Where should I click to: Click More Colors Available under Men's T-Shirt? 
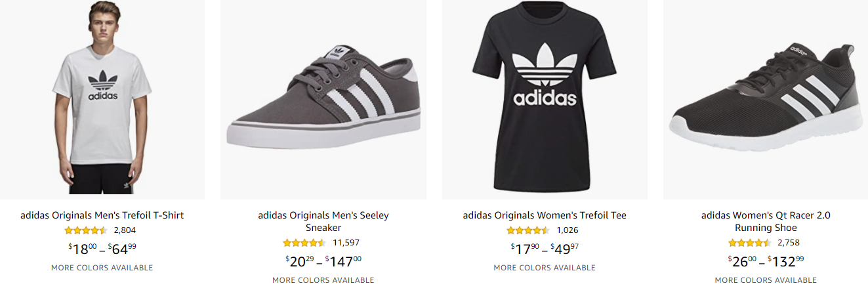[102, 268]
